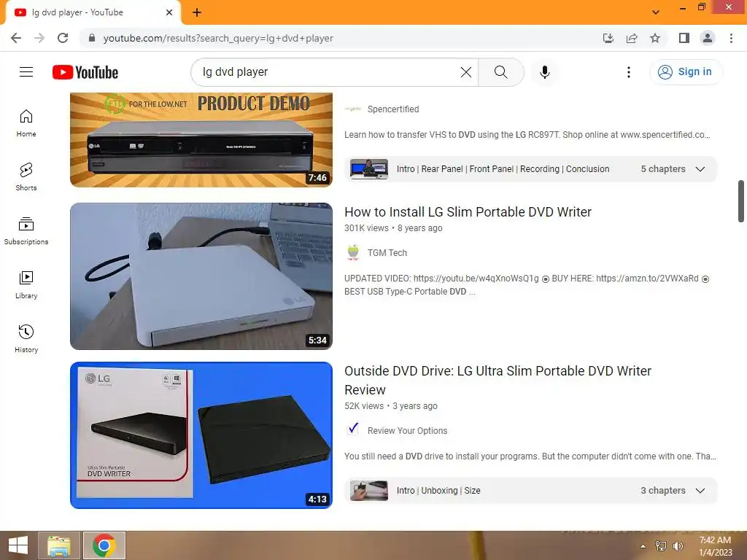Open the white LG portable drive thumbnail

coord(201,276)
